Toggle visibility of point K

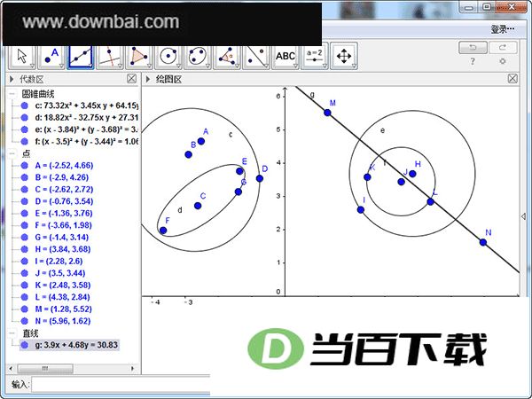[x=24, y=285]
